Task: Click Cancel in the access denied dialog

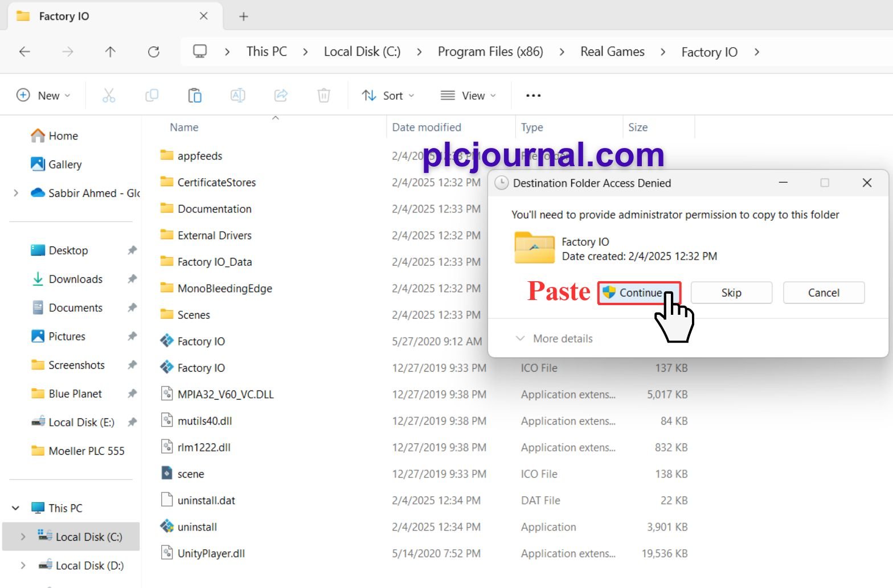Action: pyautogui.click(x=824, y=293)
